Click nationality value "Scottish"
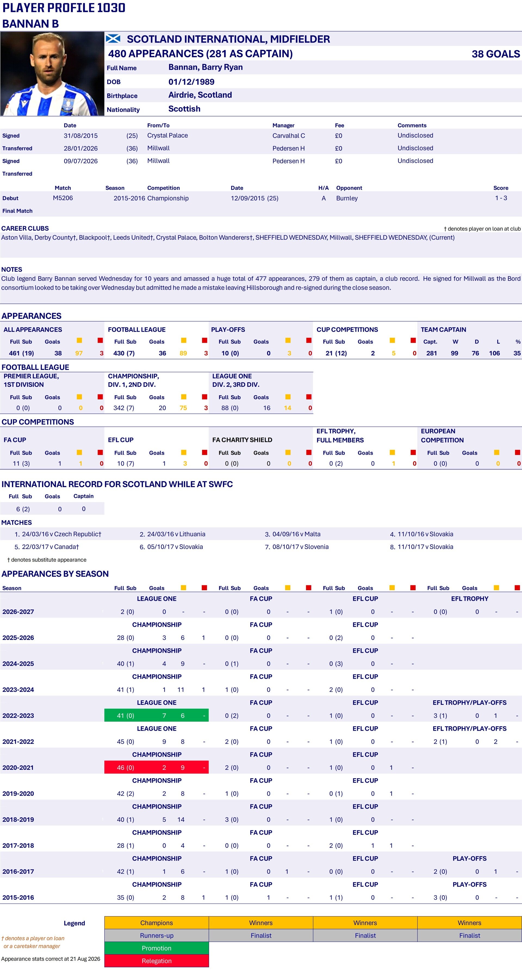The width and height of the screenshot is (522, 980). (184, 109)
